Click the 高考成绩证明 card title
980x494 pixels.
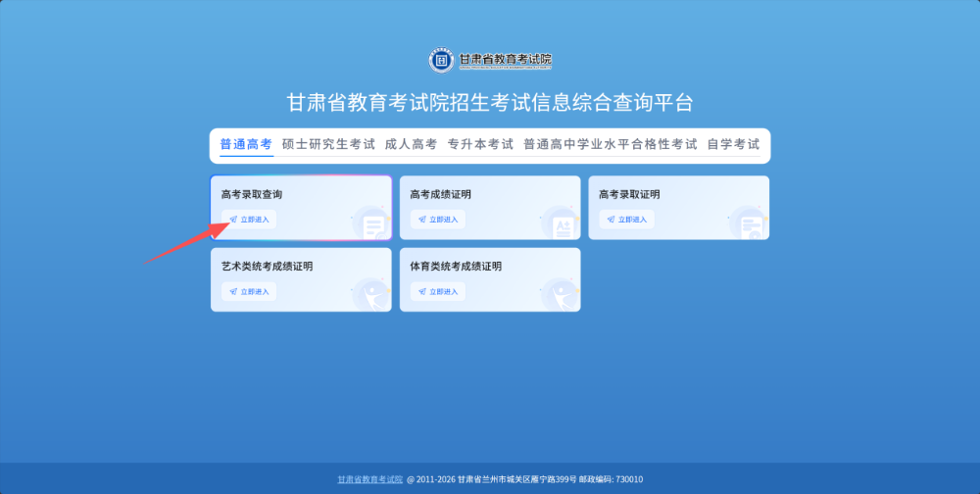(x=441, y=194)
